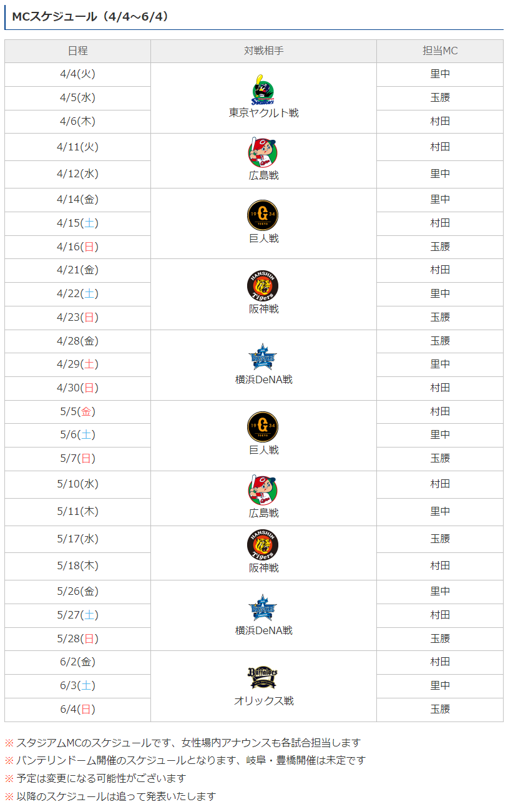Click the Hanshin Tigers logo for 4/21 series

point(263,286)
